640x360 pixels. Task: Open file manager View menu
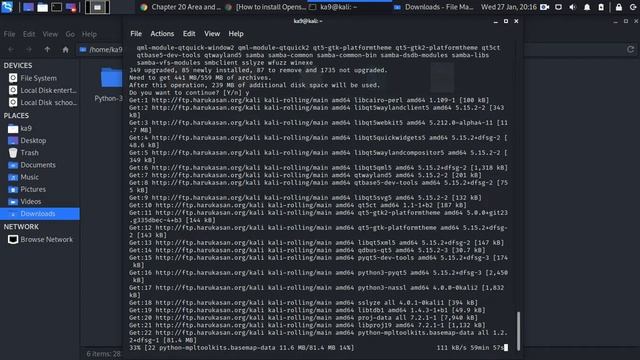[x=50, y=34]
